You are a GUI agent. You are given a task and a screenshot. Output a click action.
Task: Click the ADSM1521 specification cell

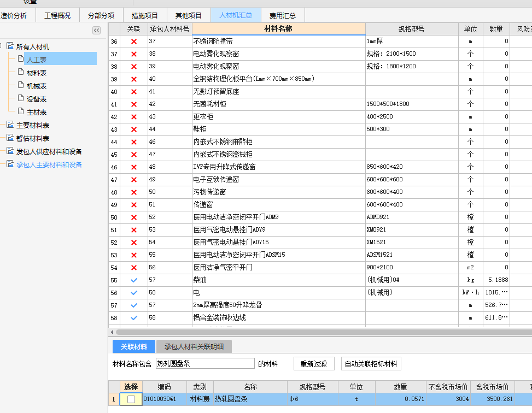point(412,255)
